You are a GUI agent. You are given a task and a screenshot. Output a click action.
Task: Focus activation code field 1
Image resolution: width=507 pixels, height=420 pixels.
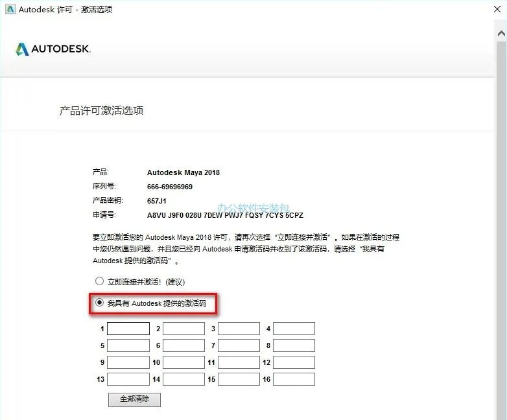click(128, 329)
